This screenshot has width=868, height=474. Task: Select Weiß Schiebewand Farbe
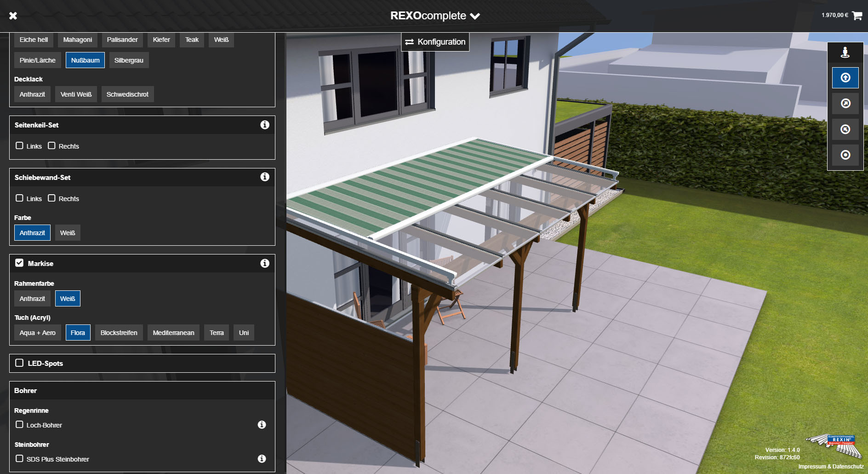pos(68,233)
